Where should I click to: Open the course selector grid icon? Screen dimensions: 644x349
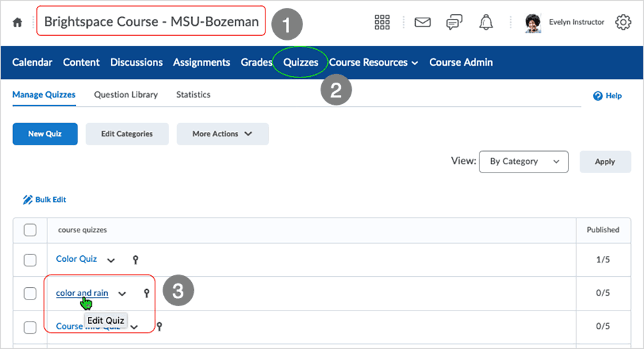point(382,22)
